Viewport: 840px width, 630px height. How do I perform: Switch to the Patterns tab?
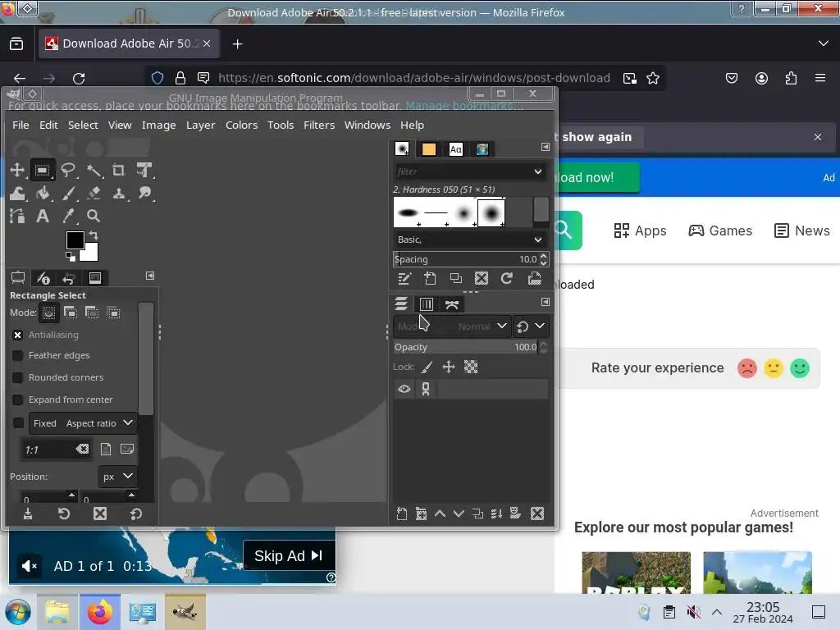(x=428, y=149)
